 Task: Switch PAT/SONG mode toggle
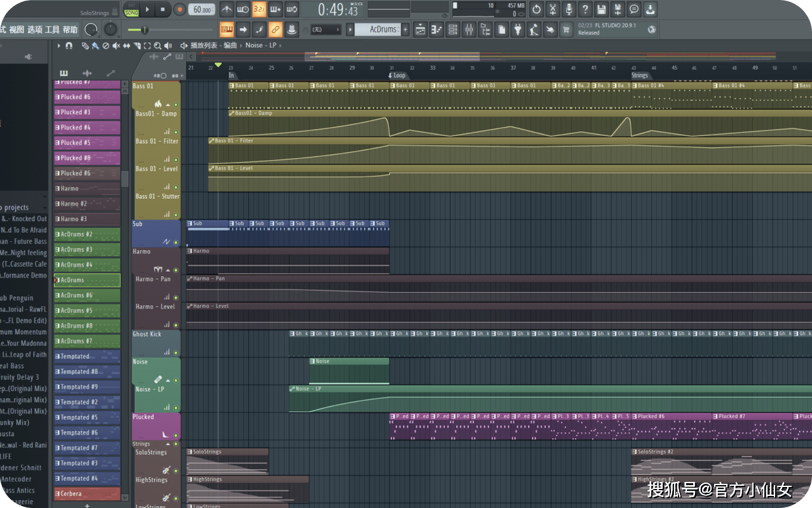coord(132,10)
